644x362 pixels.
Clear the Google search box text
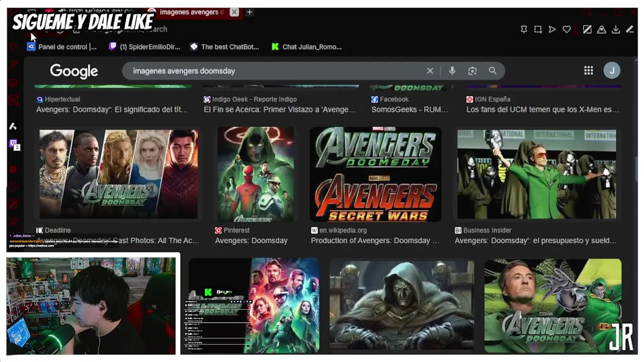coord(430,71)
